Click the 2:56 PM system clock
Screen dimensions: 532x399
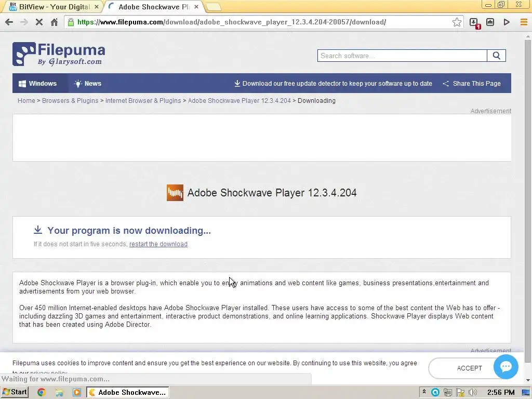(x=500, y=392)
